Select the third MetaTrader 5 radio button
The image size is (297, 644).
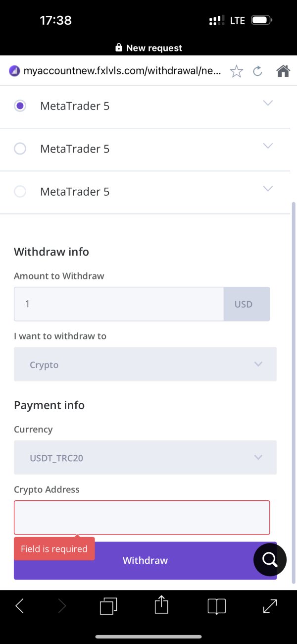pos(20,192)
